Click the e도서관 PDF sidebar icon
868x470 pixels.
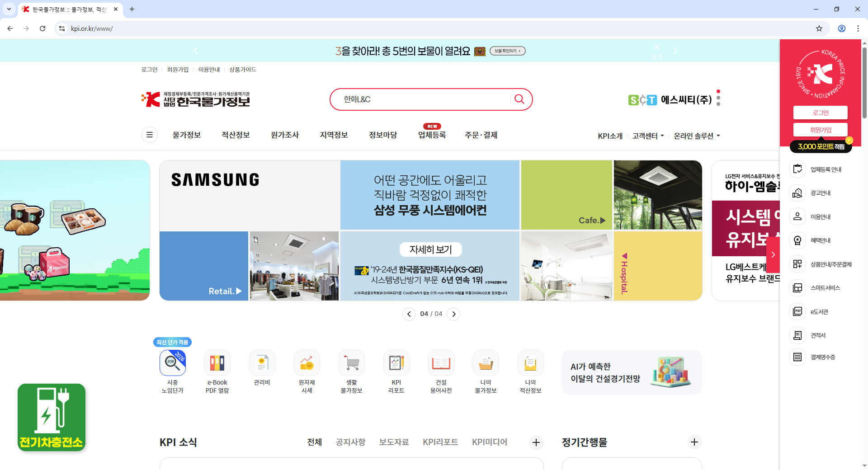point(797,311)
